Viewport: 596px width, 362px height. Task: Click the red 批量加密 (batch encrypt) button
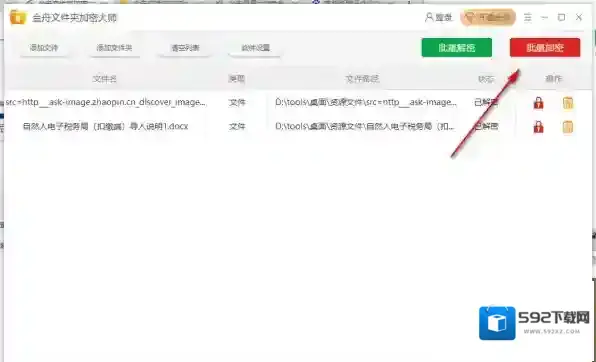pos(545,48)
